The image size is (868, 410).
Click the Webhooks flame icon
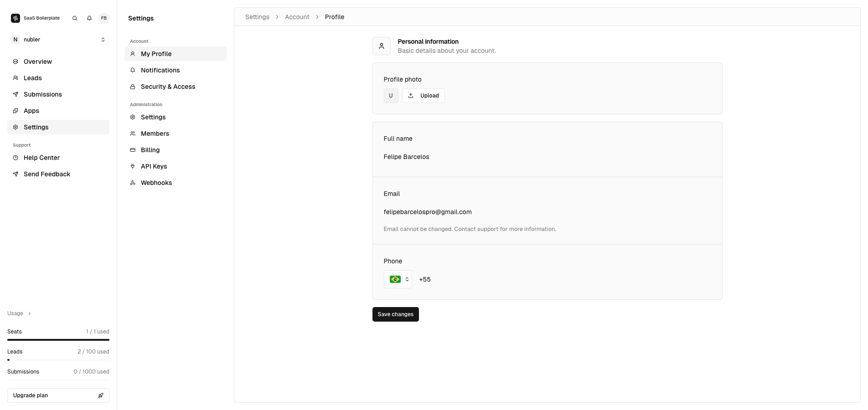pyautogui.click(x=132, y=183)
